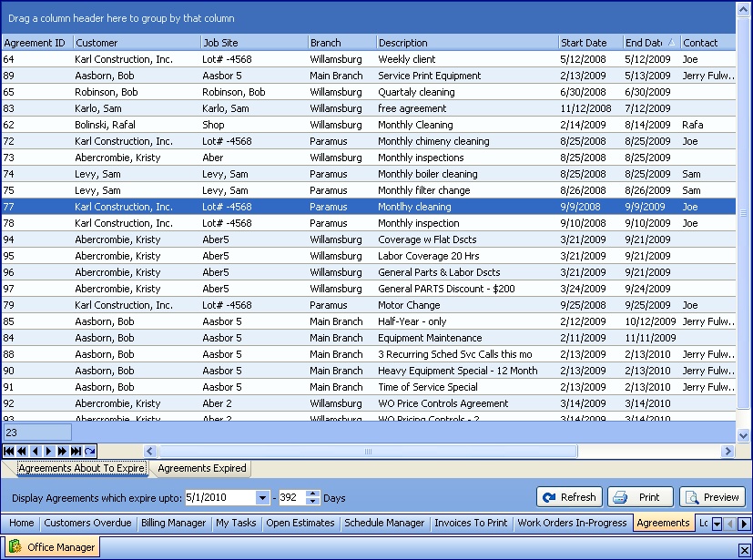The image size is (753, 560).
Task: Sort by Job Site column header
Action: tap(254, 43)
